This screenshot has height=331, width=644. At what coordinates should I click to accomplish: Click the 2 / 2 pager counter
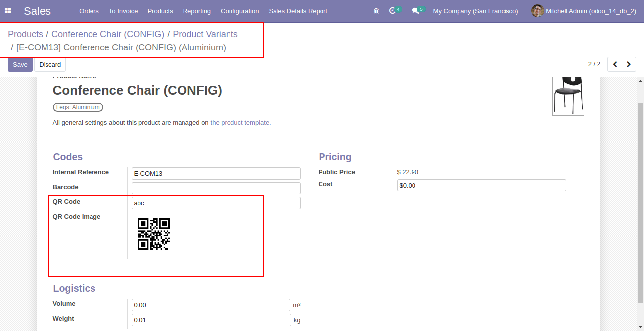594,64
